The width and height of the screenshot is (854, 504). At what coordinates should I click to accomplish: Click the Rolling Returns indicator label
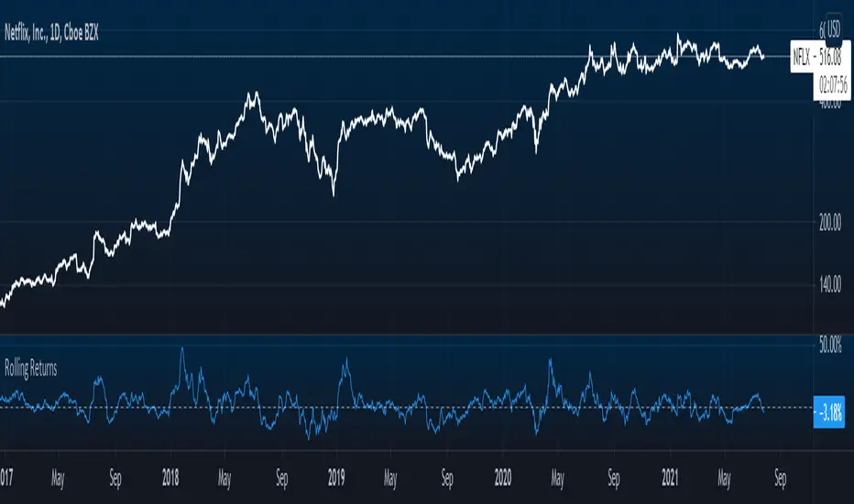(x=30, y=369)
